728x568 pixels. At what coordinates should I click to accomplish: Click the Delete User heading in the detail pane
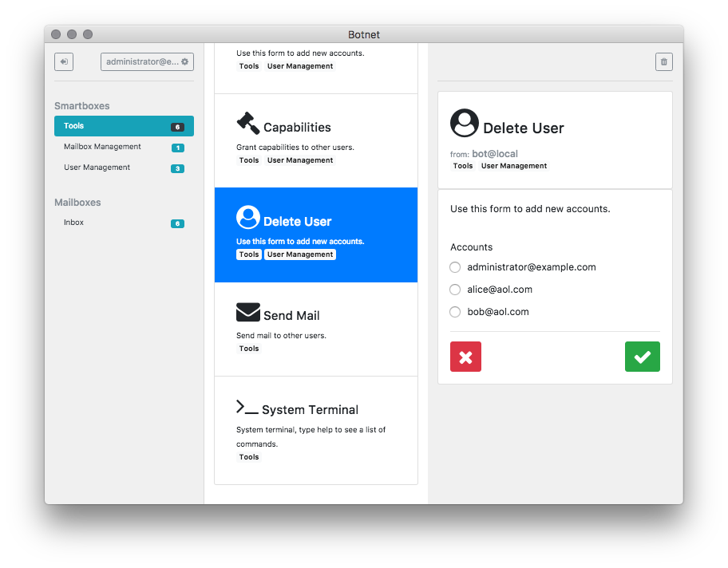pos(524,128)
